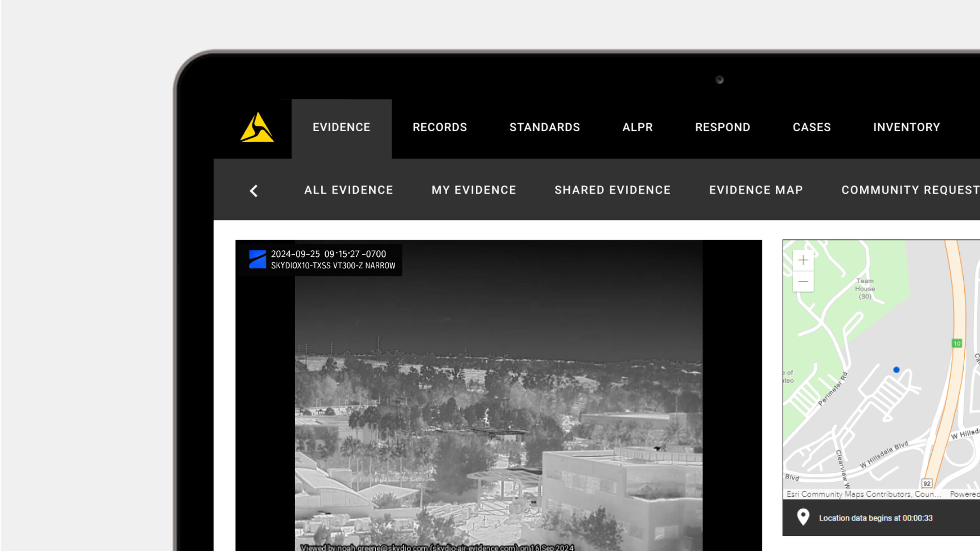Zoom in on the map

[x=803, y=260]
